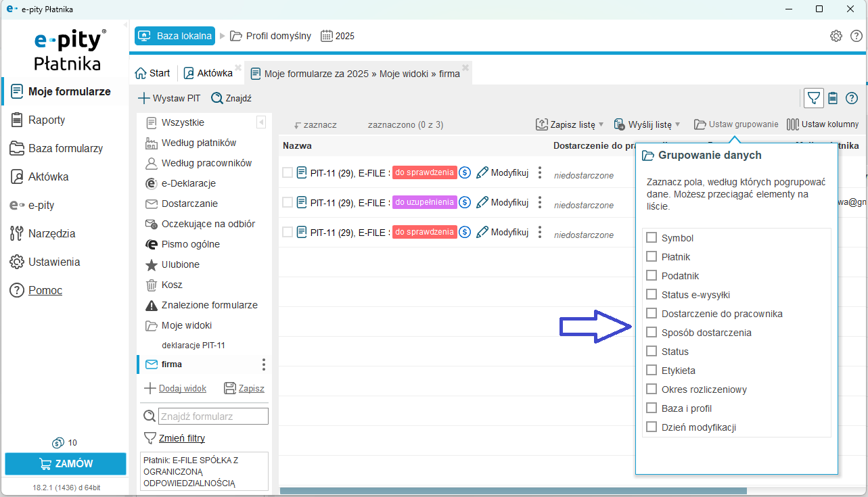Screen dimensions: 868x497
Task: Click the ZAMÓW order button
Action: (66, 464)
